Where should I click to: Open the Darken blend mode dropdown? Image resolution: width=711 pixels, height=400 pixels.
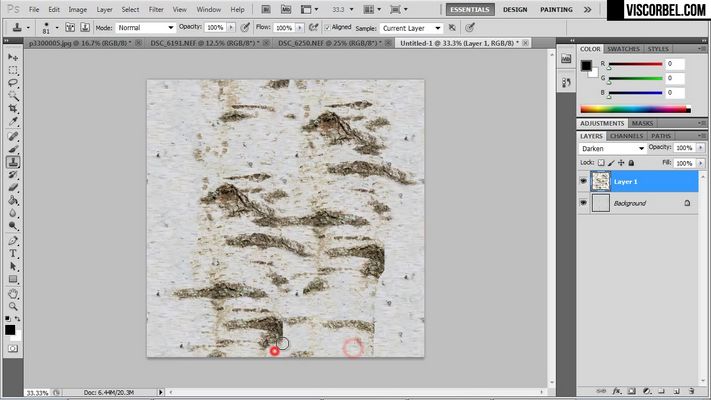tap(612, 148)
